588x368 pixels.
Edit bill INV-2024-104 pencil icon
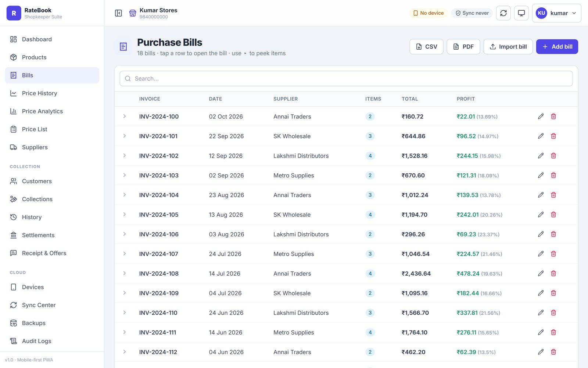541,195
